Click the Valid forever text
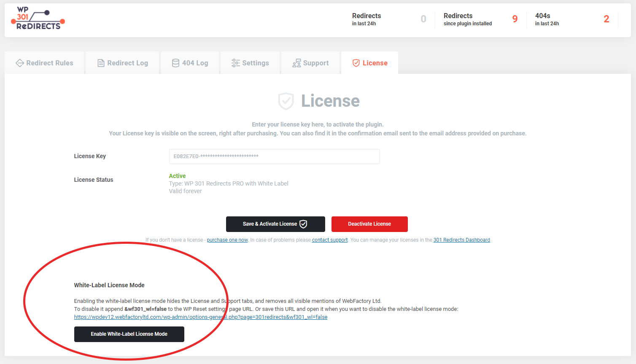 tap(186, 191)
